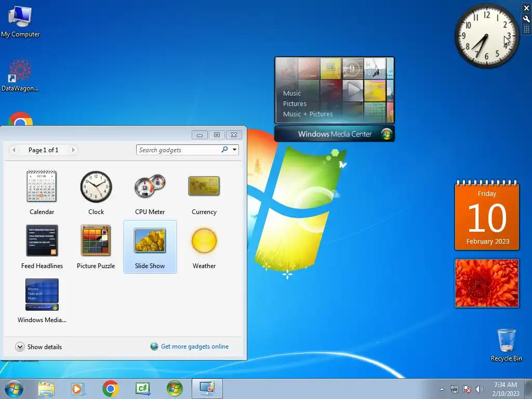Maximize the gadget gallery window
532x399 pixels.
[217, 135]
